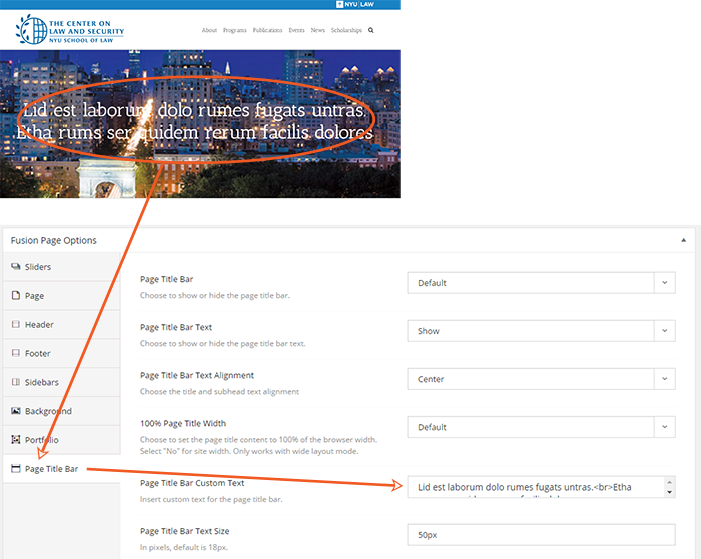The height and width of the screenshot is (559, 701).
Task: Open the Text Alignment dropdown set to Center
Action: click(x=541, y=379)
